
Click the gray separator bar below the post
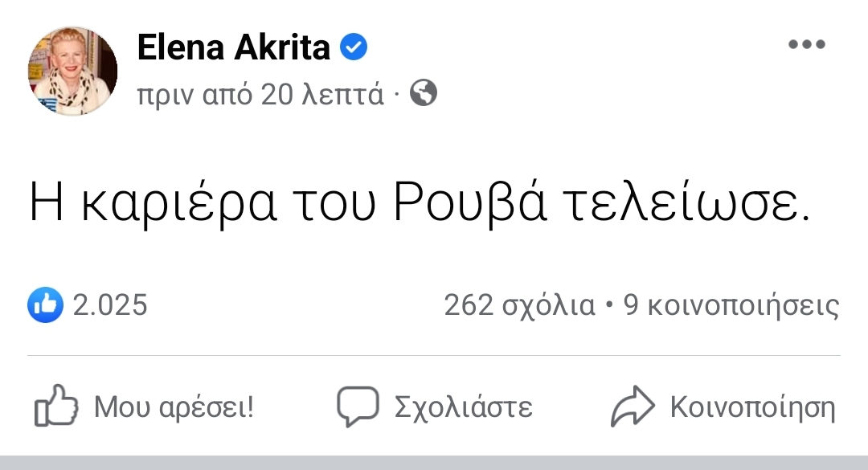[x=434, y=462]
